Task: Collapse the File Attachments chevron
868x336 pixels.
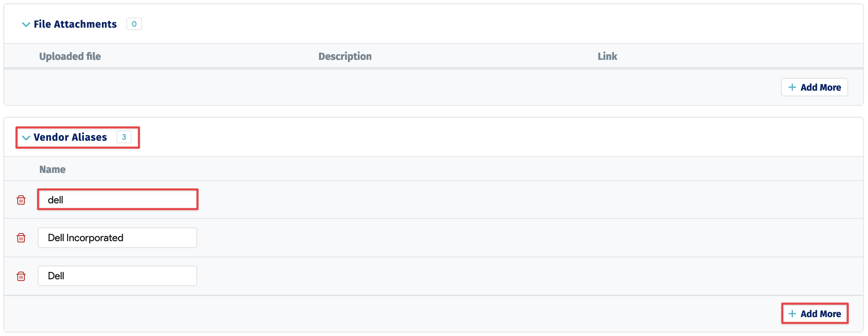Action: click(x=26, y=24)
